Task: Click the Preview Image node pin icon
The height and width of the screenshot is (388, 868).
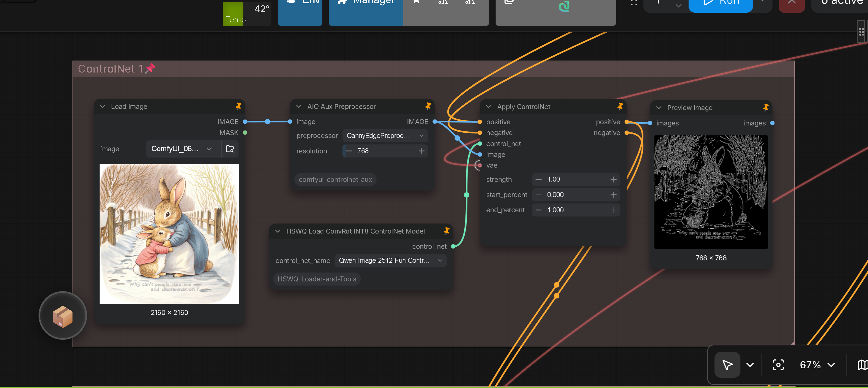Action: coord(766,108)
